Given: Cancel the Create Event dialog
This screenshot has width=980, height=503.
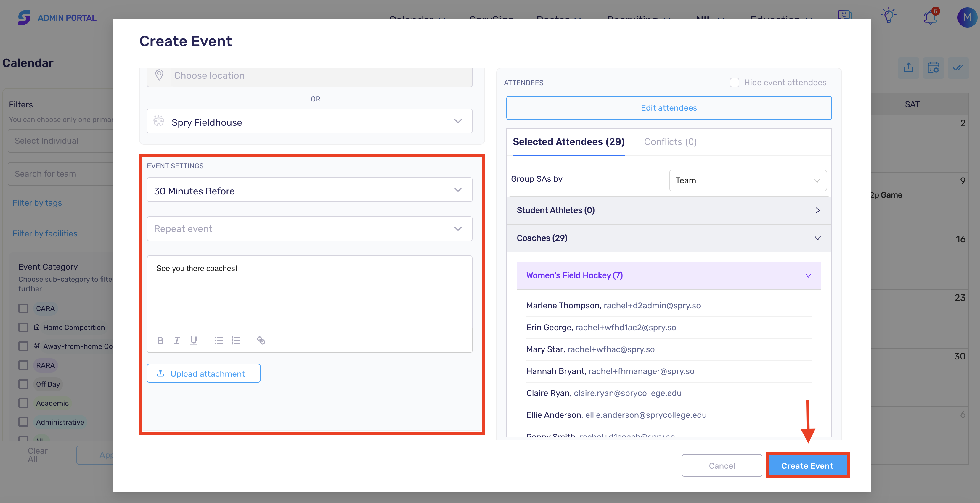Looking at the screenshot, I should [722, 466].
